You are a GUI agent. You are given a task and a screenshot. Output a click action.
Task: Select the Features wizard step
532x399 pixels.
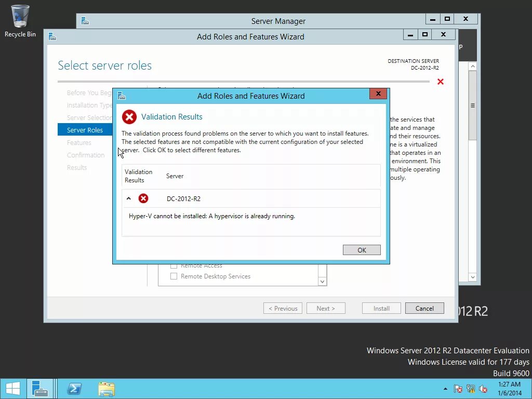(79, 142)
